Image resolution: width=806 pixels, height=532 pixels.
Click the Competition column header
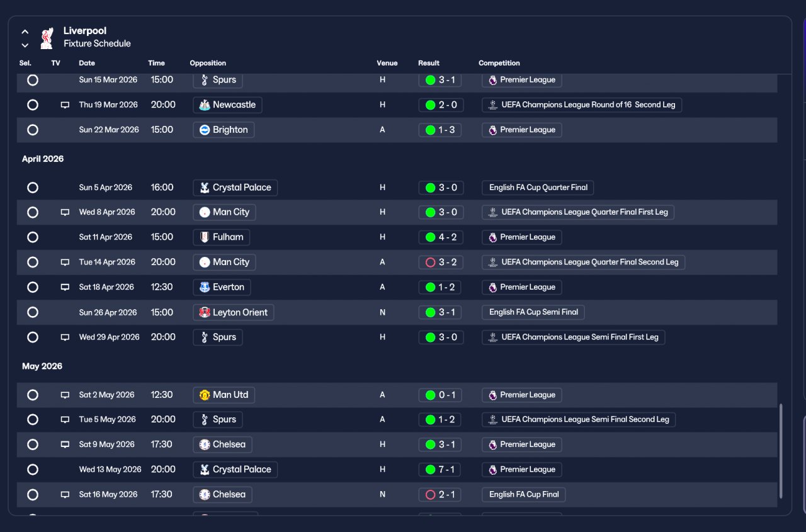click(499, 63)
